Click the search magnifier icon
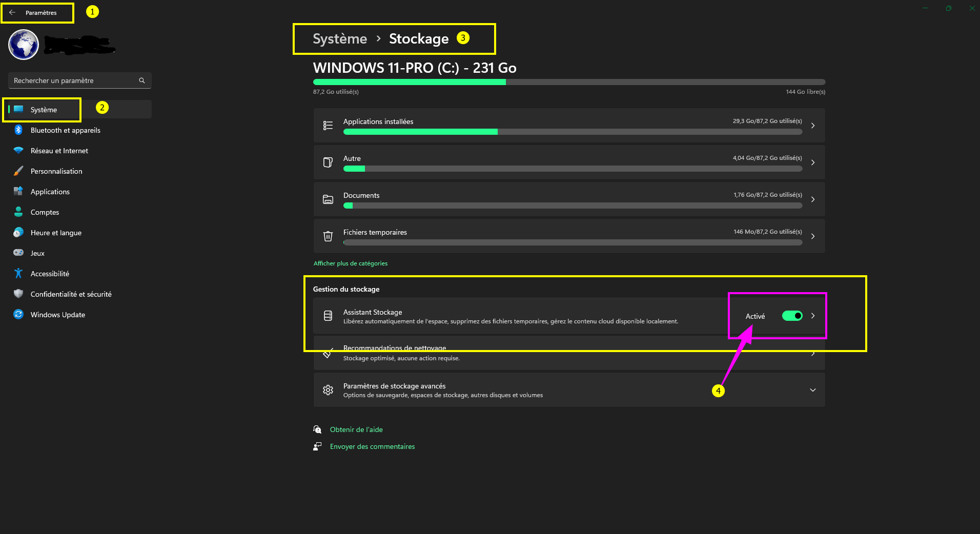This screenshot has width=980, height=534. click(142, 80)
